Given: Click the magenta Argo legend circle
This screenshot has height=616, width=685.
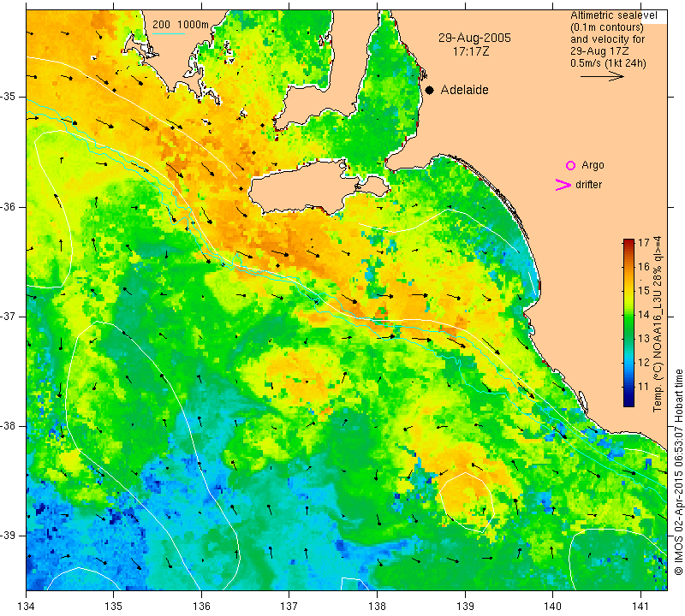Looking at the screenshot, I should [x=570, y=165].
